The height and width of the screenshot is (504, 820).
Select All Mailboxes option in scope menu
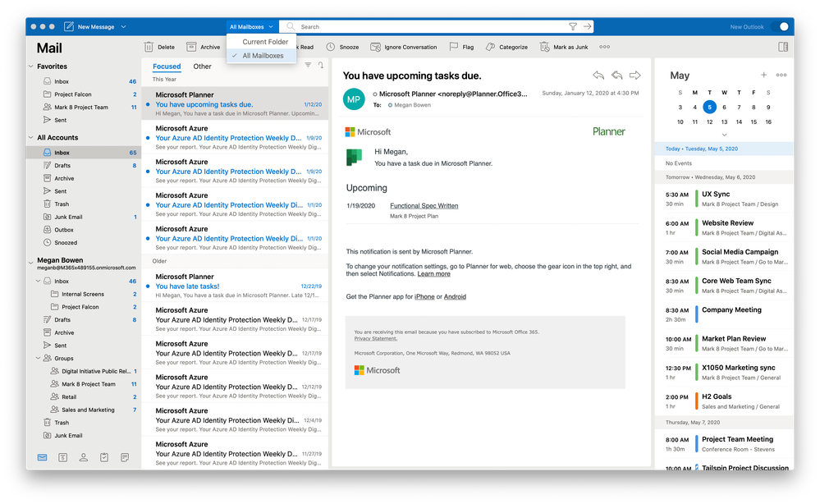tap(263, 56)
